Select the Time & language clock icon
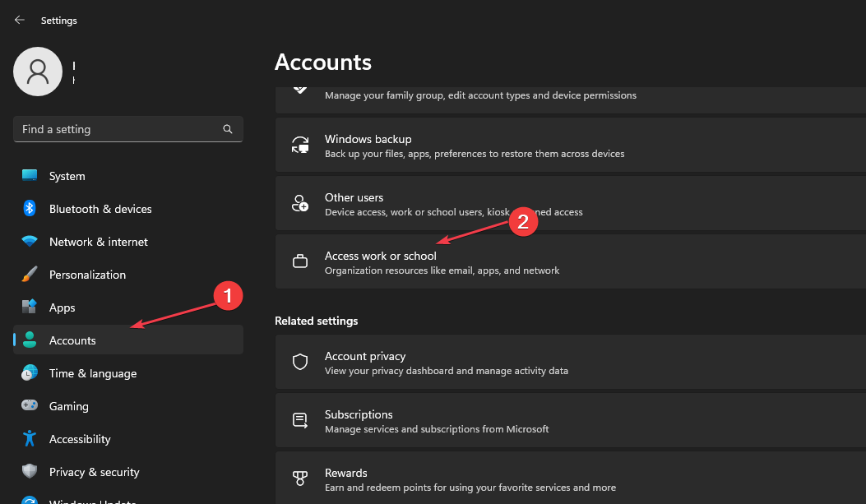Viewport: 866px width, 504px height. tap(30, 372)
